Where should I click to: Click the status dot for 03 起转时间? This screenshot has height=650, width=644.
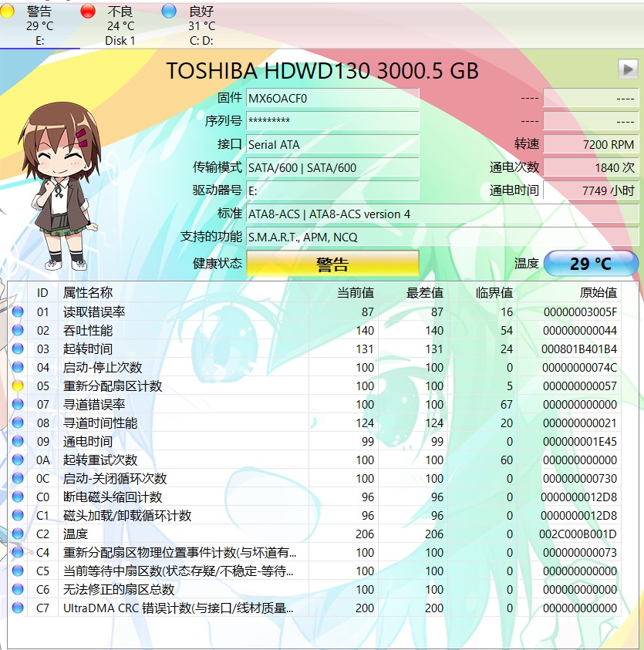pos(18,349)
